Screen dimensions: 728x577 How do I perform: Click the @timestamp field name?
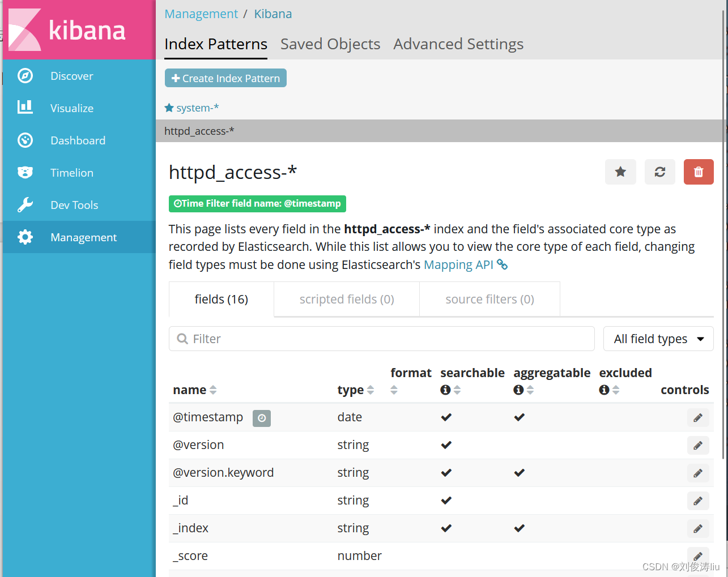[208, 417]
